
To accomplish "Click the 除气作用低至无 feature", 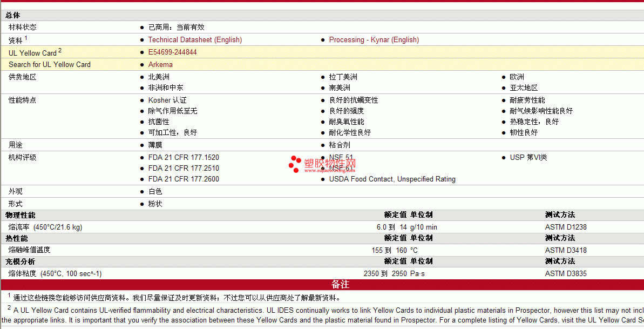I will [173, 111].
